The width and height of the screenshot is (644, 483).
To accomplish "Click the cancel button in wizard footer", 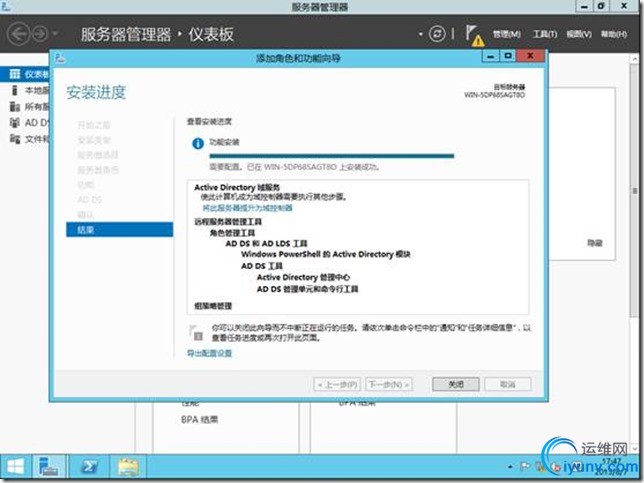I will pyautogui.click(x=508, y=384).
